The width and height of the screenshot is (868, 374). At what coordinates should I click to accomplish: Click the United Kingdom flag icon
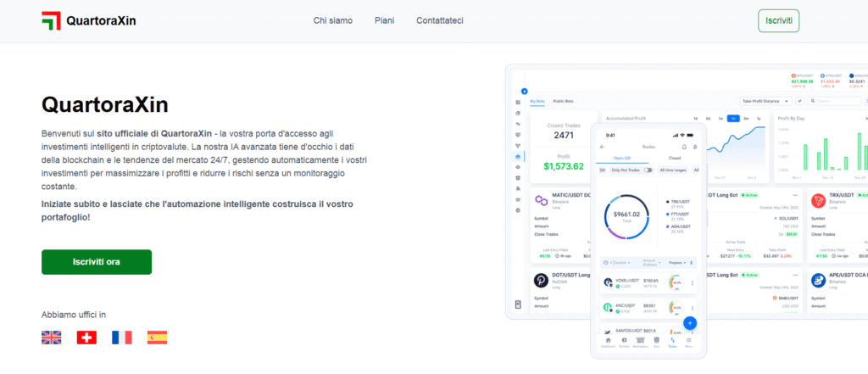52,338
